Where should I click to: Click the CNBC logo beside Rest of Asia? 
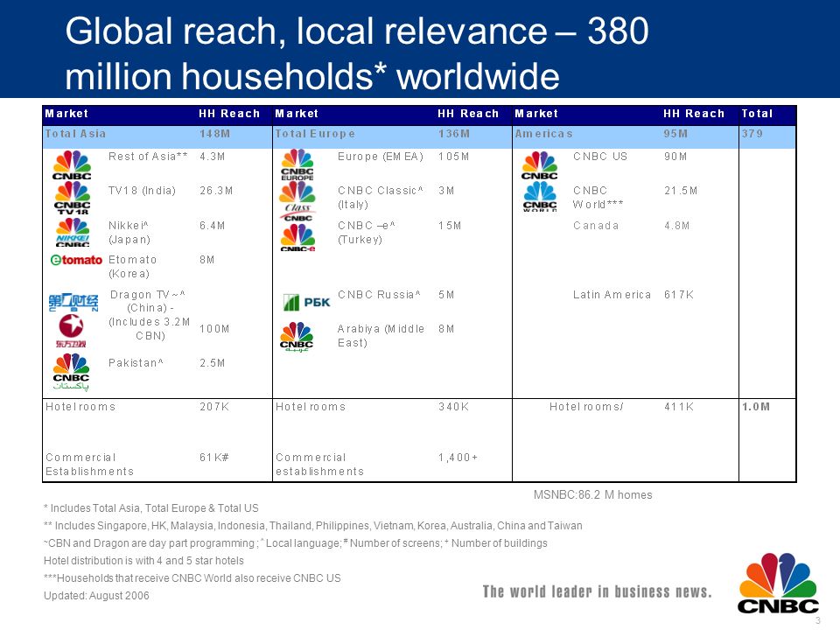[x=73, y=165]
